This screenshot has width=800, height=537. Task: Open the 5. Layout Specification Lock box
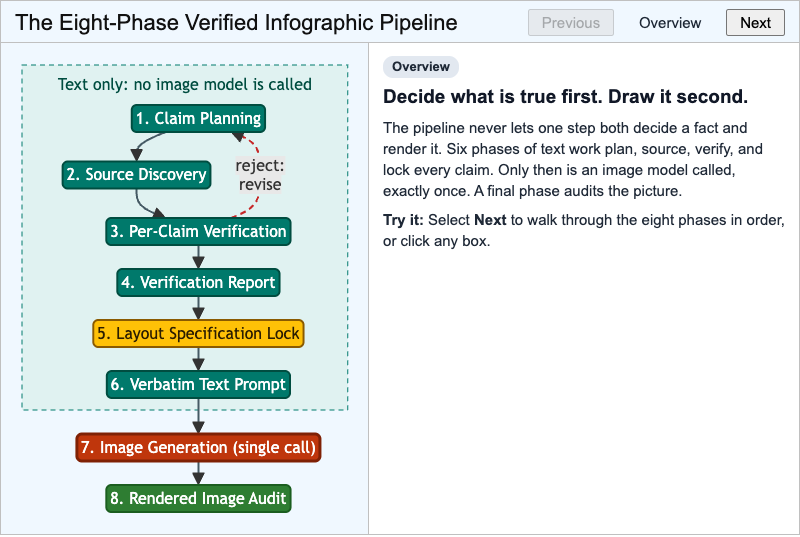coord(198,334)
